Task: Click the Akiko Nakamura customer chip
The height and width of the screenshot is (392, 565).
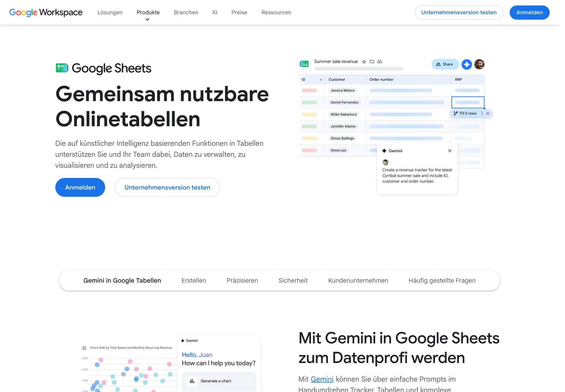Action: point(343,114)
